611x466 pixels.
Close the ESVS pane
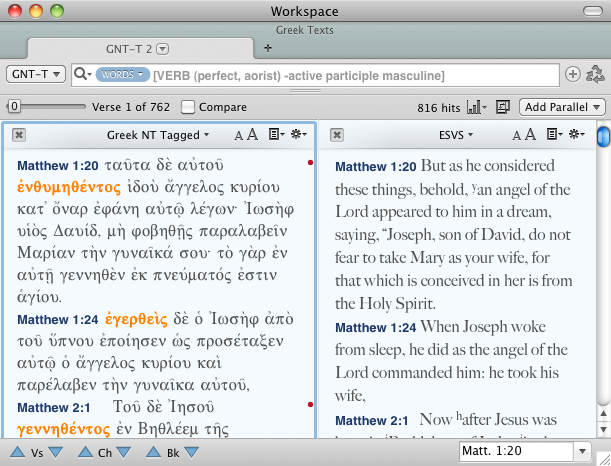(x=337, y=135)
